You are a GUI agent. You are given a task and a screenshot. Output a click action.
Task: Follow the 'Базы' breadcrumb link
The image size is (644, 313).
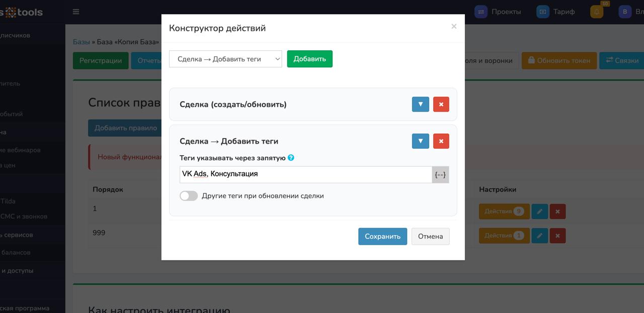tap(81, 42)
